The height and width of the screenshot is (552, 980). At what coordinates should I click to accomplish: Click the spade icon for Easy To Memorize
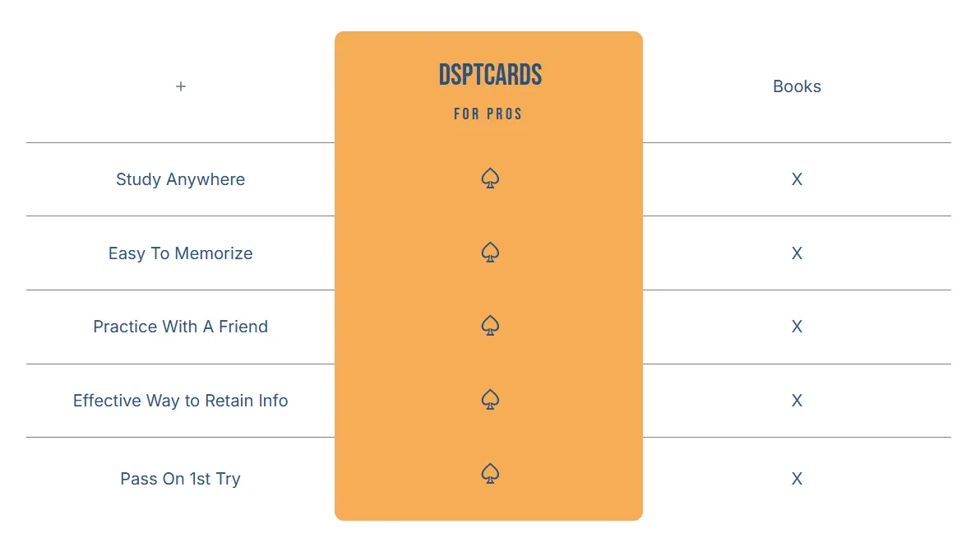pos(490,252)
